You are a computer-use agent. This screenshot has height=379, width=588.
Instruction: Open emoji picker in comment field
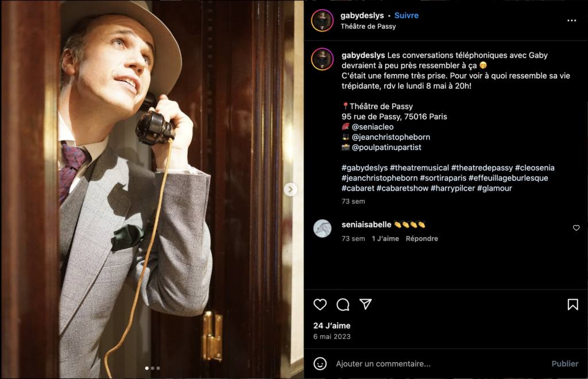coord(320,363)
